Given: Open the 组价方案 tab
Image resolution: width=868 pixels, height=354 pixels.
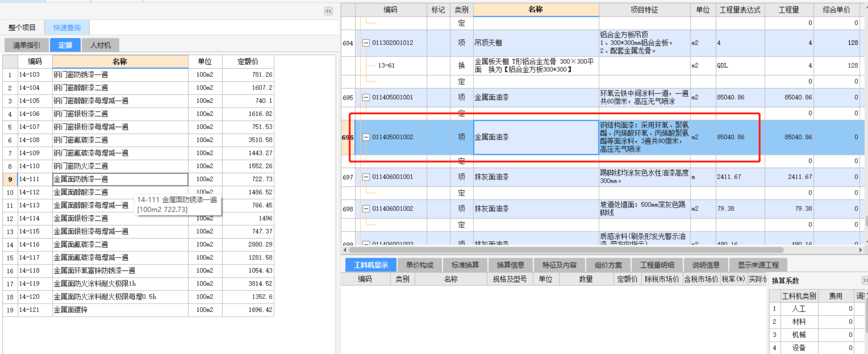Looking at the screenshot, I should coord(608,265).
